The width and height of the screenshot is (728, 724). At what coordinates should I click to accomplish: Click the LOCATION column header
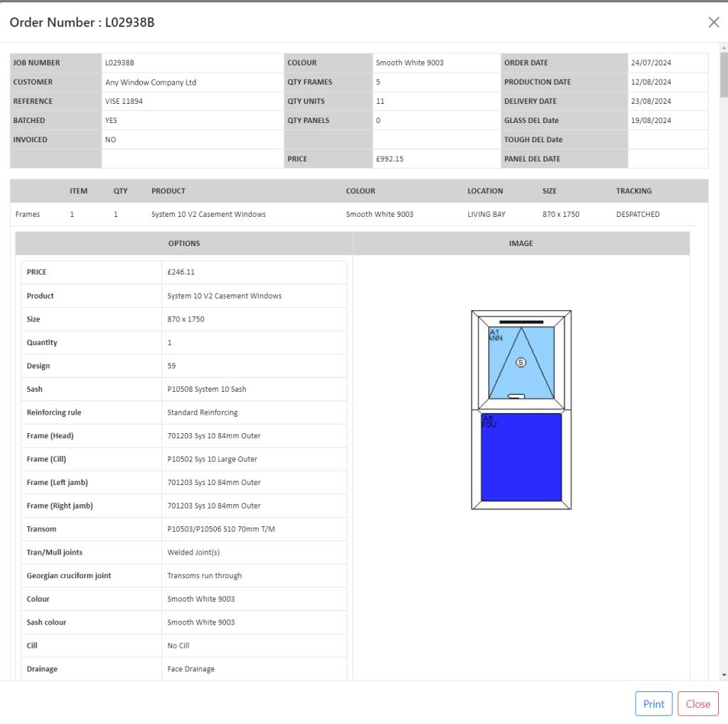click(x=485, y=191)
